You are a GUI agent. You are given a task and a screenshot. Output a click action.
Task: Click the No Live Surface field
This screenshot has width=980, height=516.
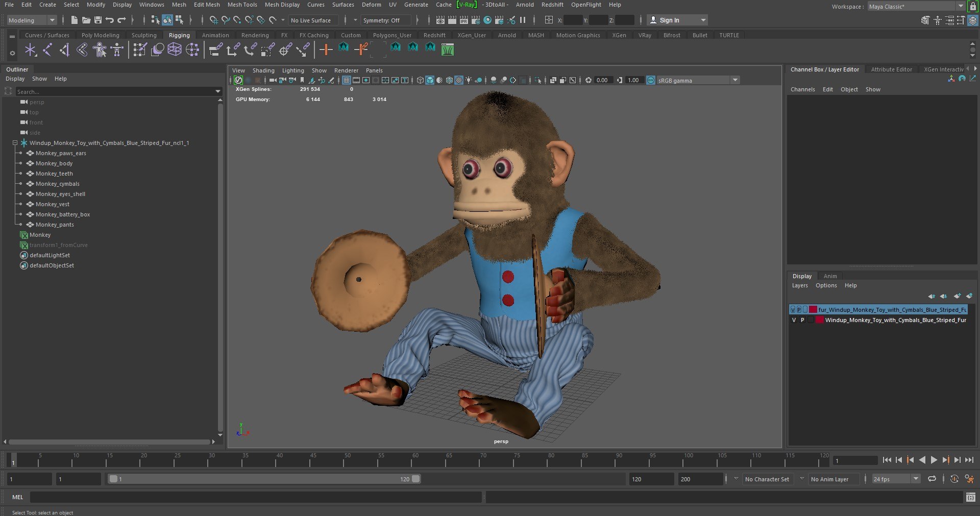[313, 20]
